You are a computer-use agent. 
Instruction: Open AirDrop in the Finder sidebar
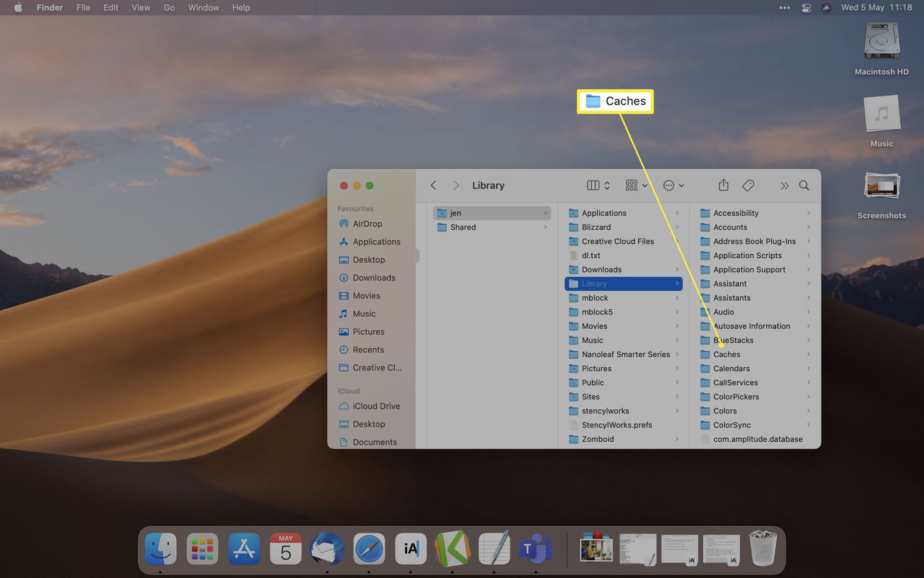[367, 224]
